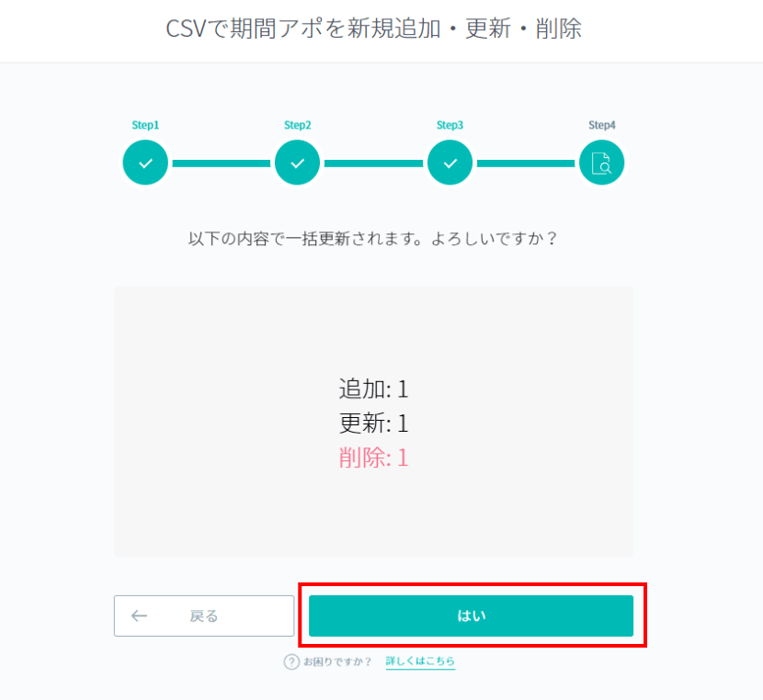Viewport: 763px width, 700px height.
Task: Click the Step4 document preview icon
Action: (601, 163)
